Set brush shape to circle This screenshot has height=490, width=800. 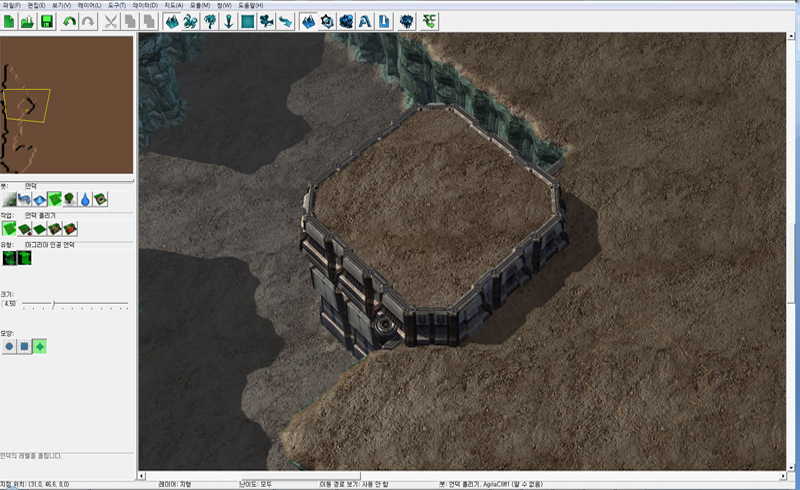9,347
